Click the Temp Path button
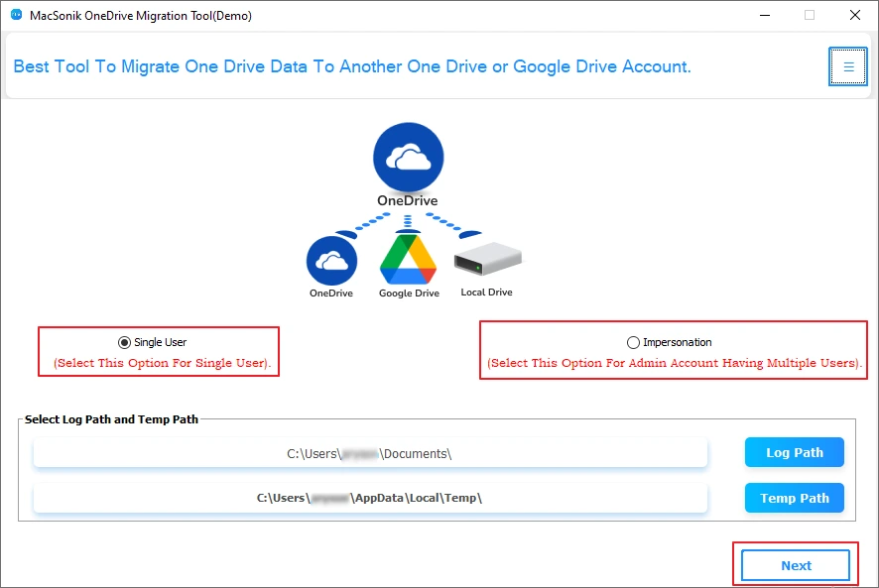 (x=794, y=498)
